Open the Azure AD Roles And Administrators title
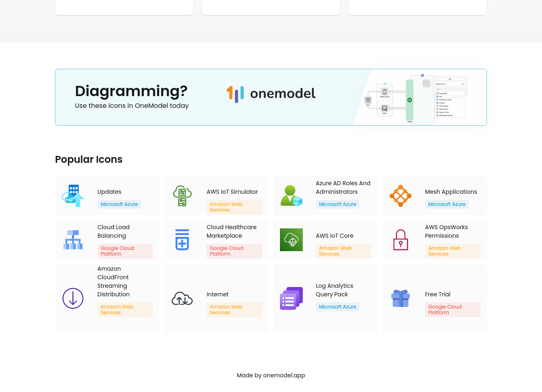542x392 pixels. point(343,188)
